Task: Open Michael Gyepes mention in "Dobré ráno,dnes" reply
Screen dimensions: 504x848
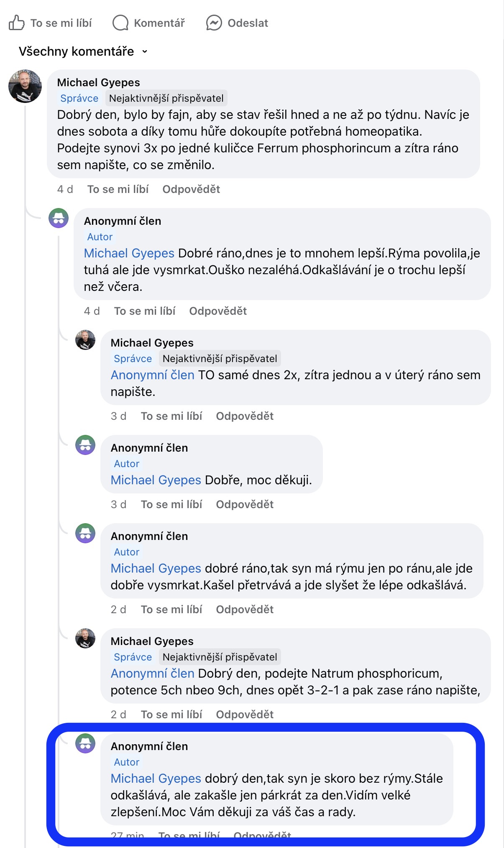Action: 129,253
